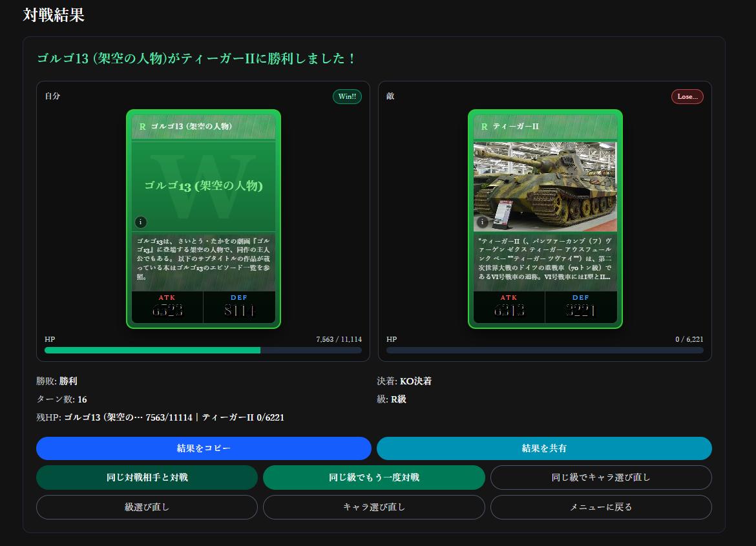Click the player's green HP bar
Screen dimensions: 756x546
point(152,350)
